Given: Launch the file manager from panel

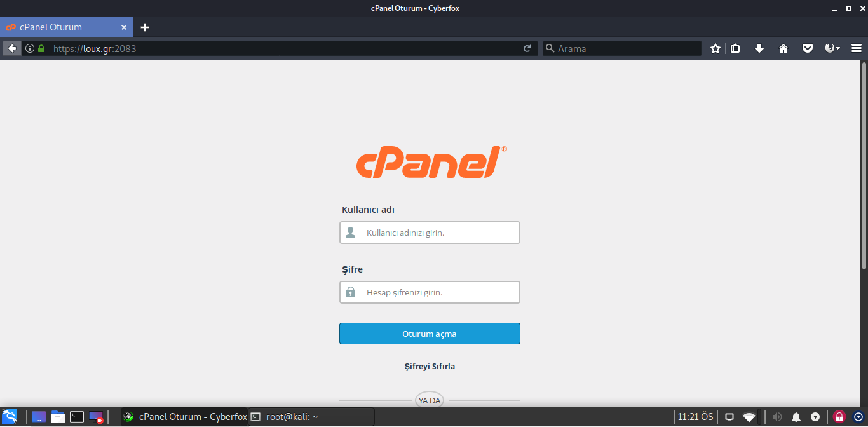Looking at the screenshot, I should point(58,417).
